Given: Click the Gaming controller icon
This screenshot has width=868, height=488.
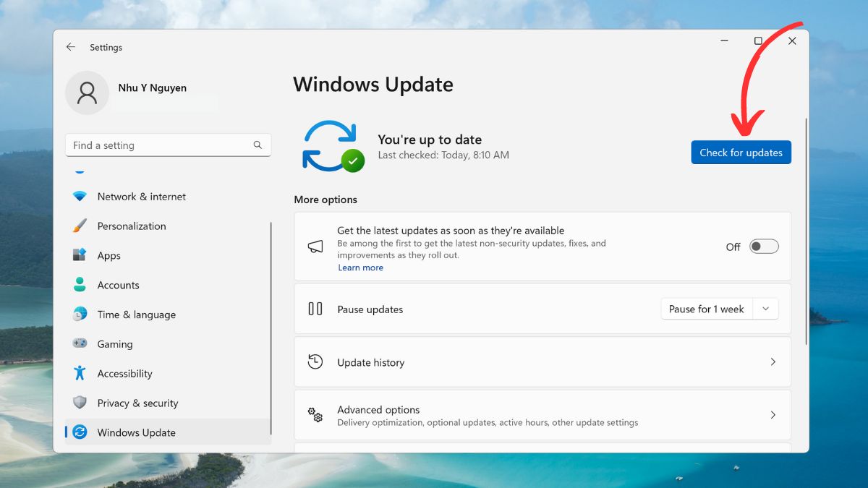Looking at the screenshot, I should [x=80, y=343].
